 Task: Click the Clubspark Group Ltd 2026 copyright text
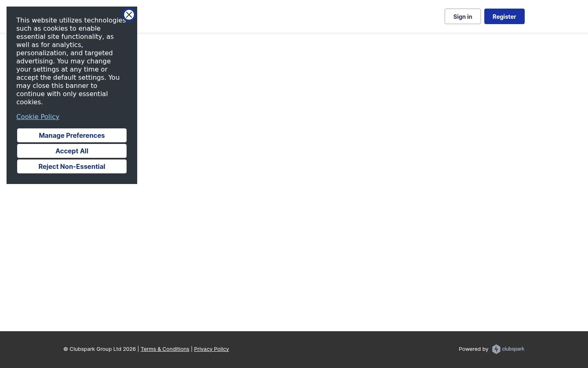[x=100, y=349]
